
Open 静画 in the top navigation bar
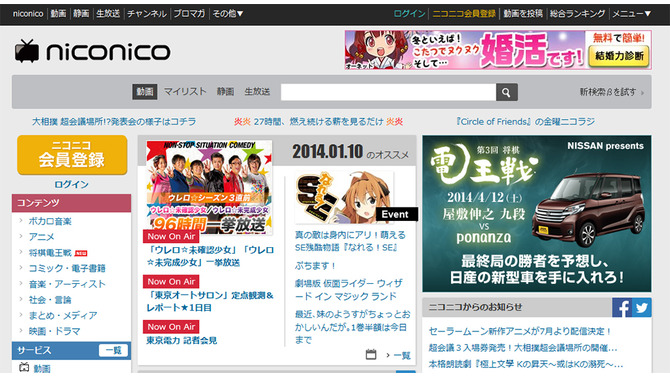pyautogui.click(x=81, y=14)
